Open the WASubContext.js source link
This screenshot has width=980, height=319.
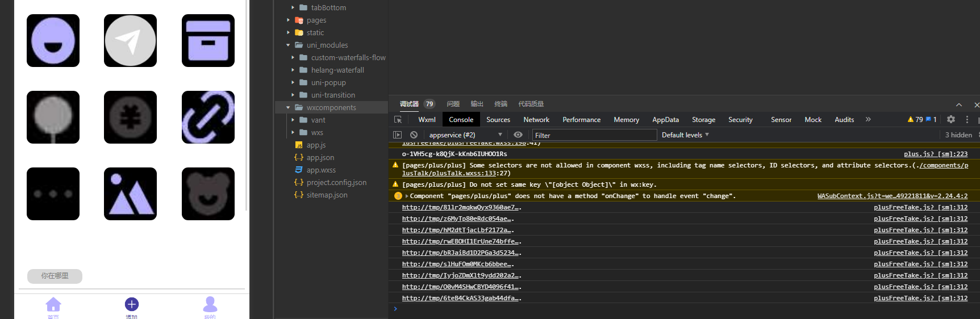893,196
